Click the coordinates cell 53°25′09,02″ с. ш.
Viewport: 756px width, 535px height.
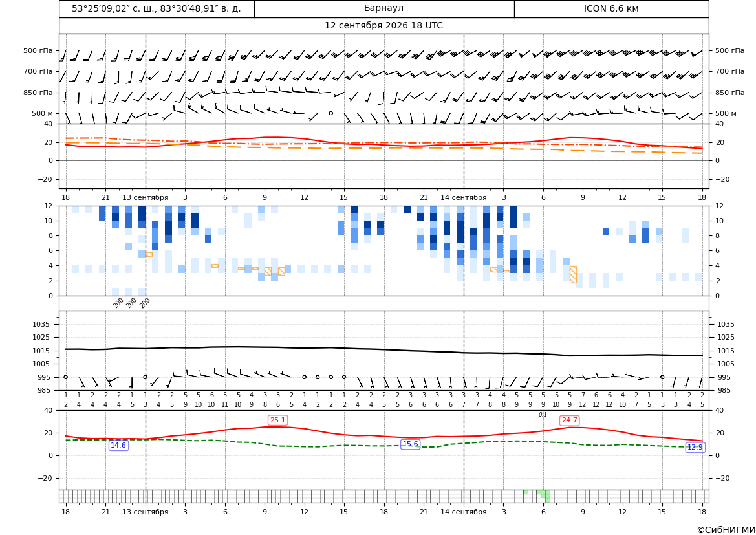click(x=157, y=8)
